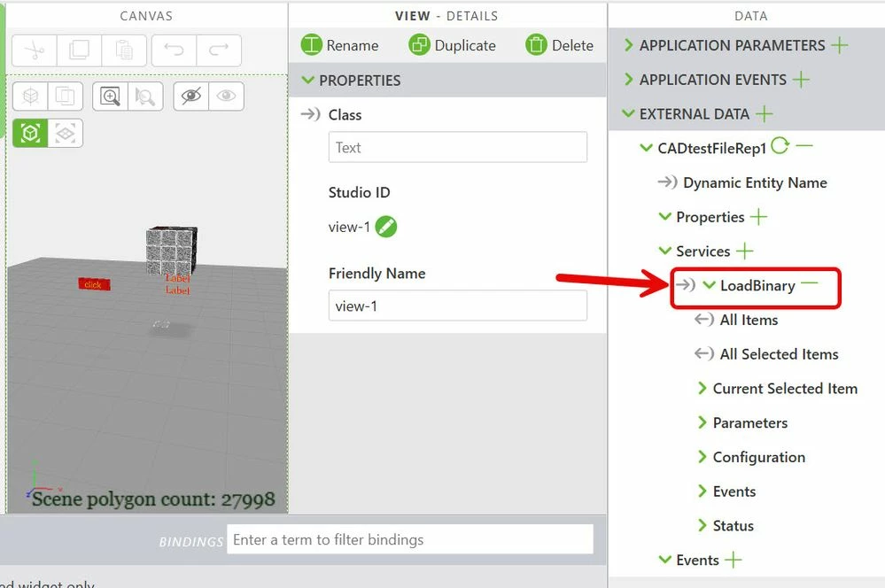Remove CADtestFileRep1 with minus icon

click(x=804, y=146)
